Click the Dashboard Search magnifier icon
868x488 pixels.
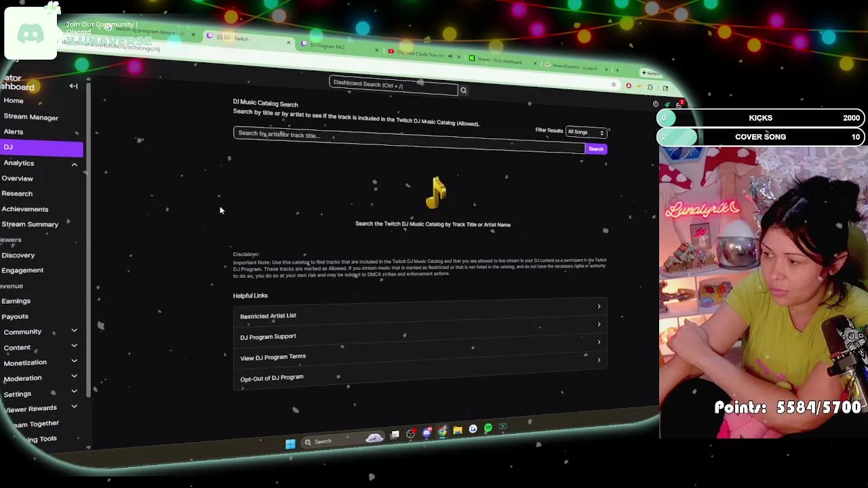pos(463,90)
